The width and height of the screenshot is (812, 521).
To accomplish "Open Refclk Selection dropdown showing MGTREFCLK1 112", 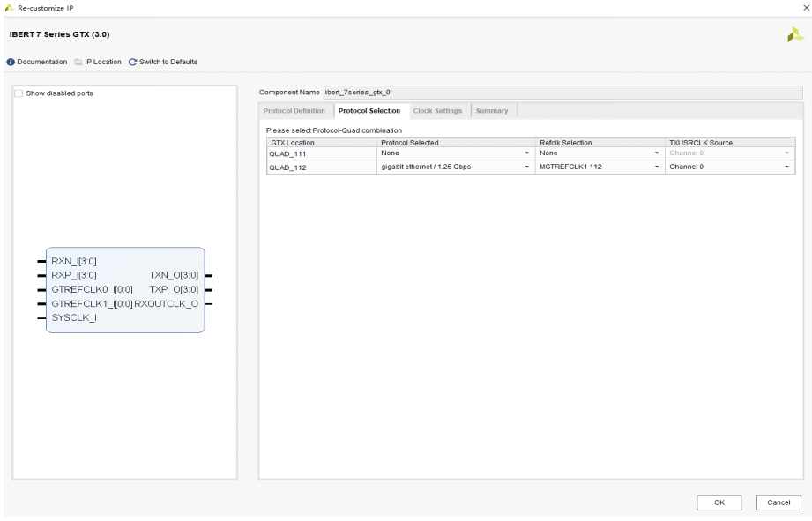I will [x=600, y=167].
